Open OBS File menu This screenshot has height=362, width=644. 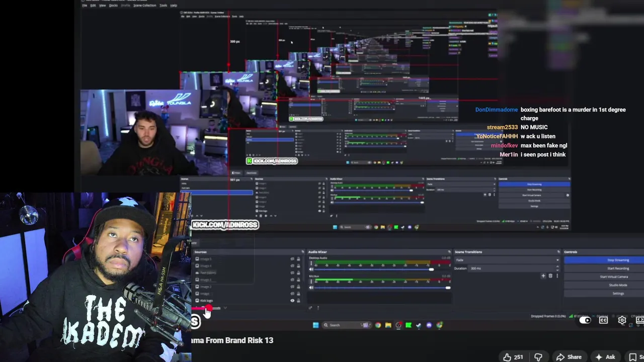pyautogui.click(x=85, y=5)
